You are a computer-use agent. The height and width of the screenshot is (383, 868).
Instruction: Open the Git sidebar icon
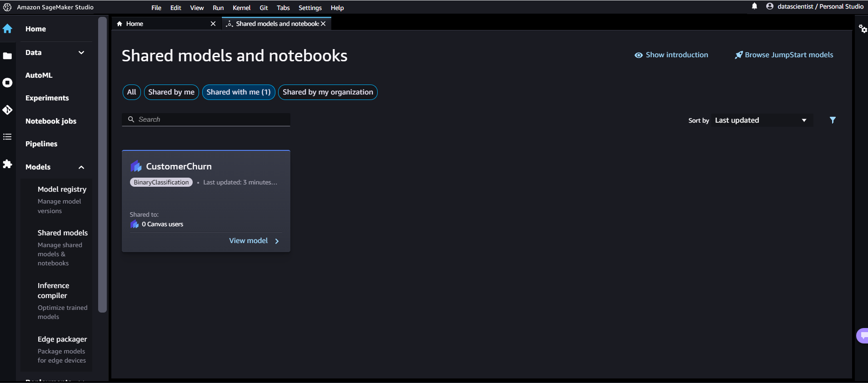click(x=7, y=110)
